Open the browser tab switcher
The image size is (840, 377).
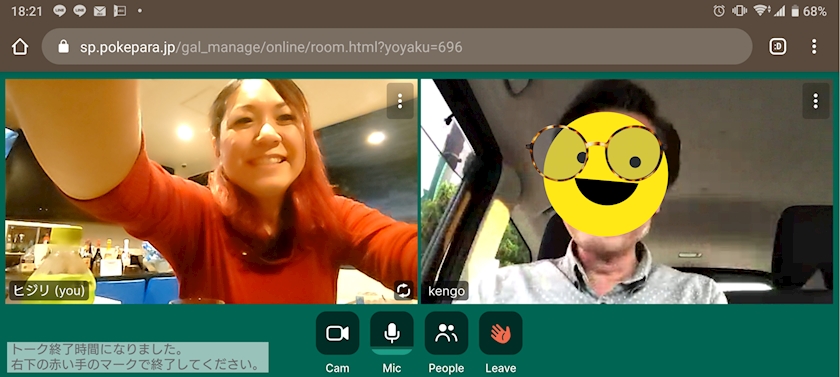778,47
